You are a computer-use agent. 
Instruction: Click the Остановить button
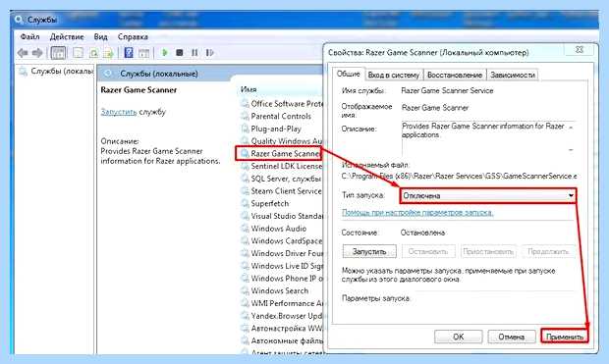428,251
